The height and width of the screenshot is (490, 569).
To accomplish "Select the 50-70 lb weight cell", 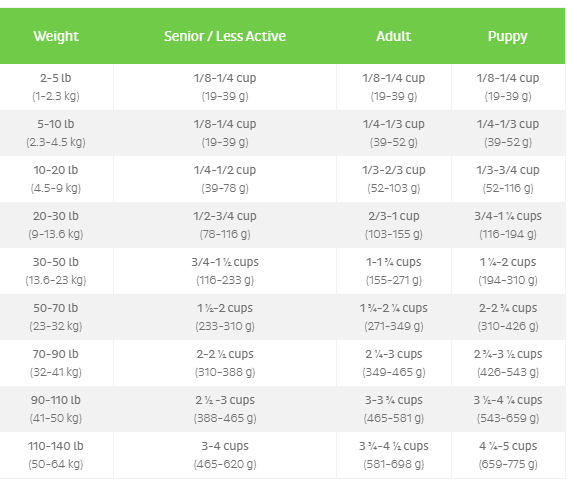I will pos(56,317).
